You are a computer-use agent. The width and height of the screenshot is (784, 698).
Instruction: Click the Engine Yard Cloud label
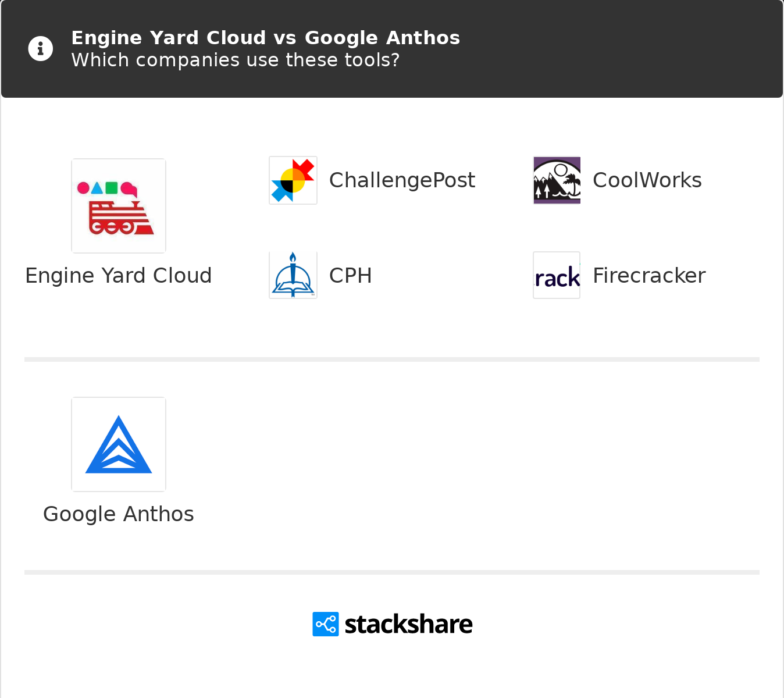[119, 276]
